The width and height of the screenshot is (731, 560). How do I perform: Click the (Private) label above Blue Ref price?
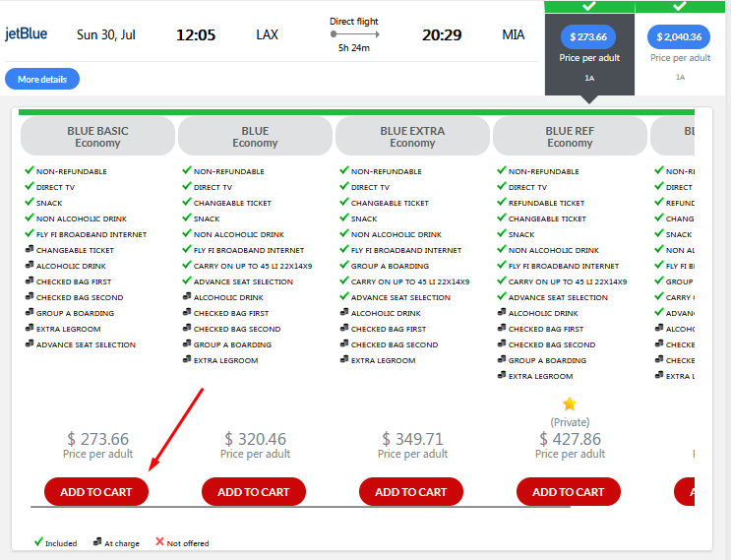(x=570, y=422)
